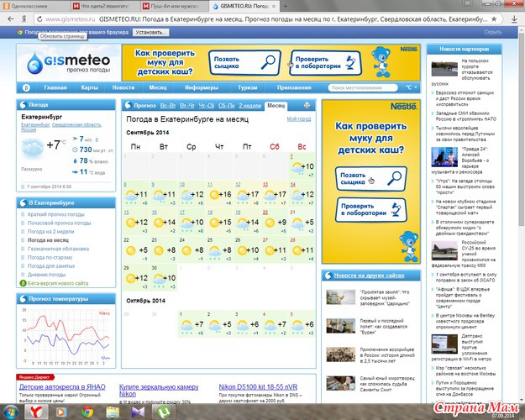Screen dimensions: 525x420
Task: Click the page vertical scrollbar
Action: (x=522, y=131)
